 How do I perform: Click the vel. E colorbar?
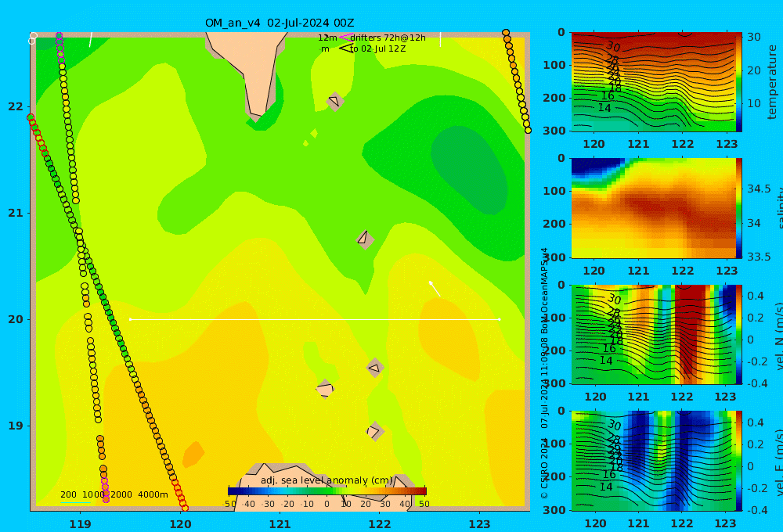point(739,461)
